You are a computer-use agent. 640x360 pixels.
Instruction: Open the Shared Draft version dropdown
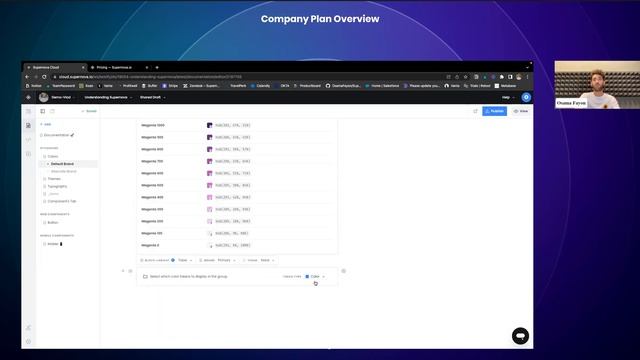tap(153, 97)
